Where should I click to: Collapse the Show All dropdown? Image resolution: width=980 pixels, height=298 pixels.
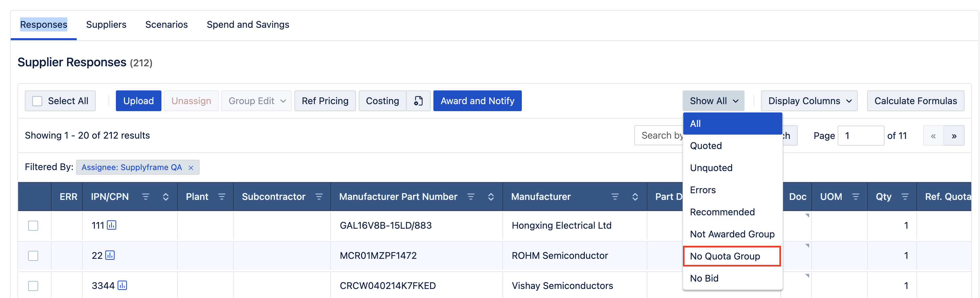713,101
